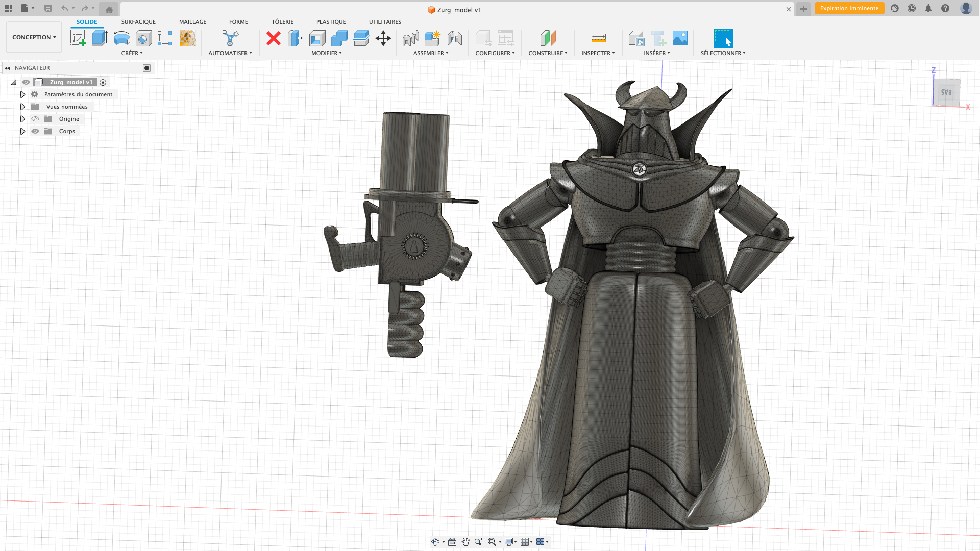The width and height of the screenshot is (980, 551).
Task: Toggle visibility of Zurg_model v1
Action: (26, 82)
